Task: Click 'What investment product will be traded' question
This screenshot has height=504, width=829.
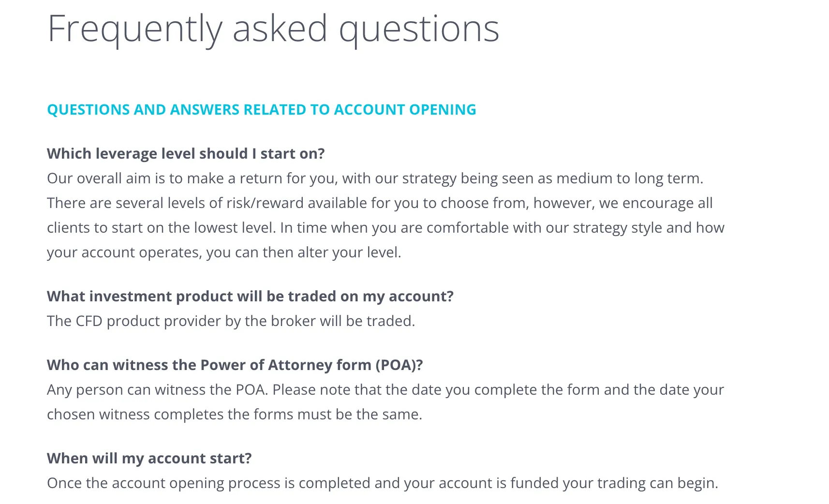Action: tap(250, 296)
